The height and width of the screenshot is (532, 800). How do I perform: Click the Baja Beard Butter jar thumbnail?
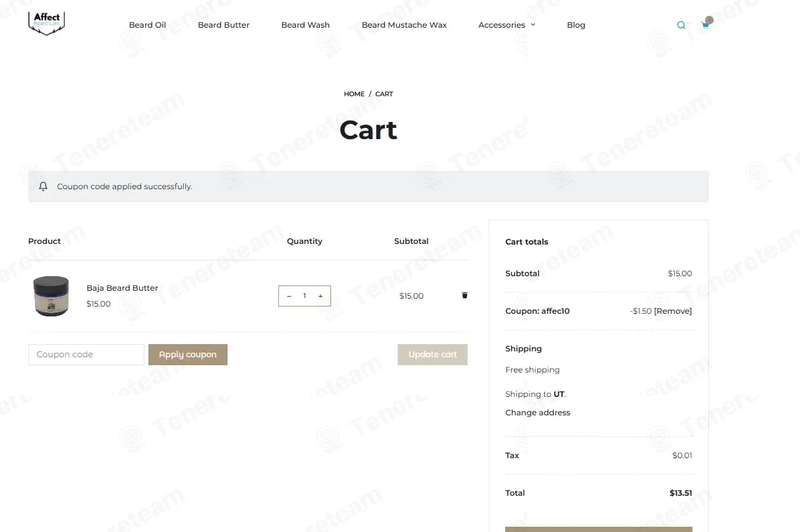(x=51, y=296)
